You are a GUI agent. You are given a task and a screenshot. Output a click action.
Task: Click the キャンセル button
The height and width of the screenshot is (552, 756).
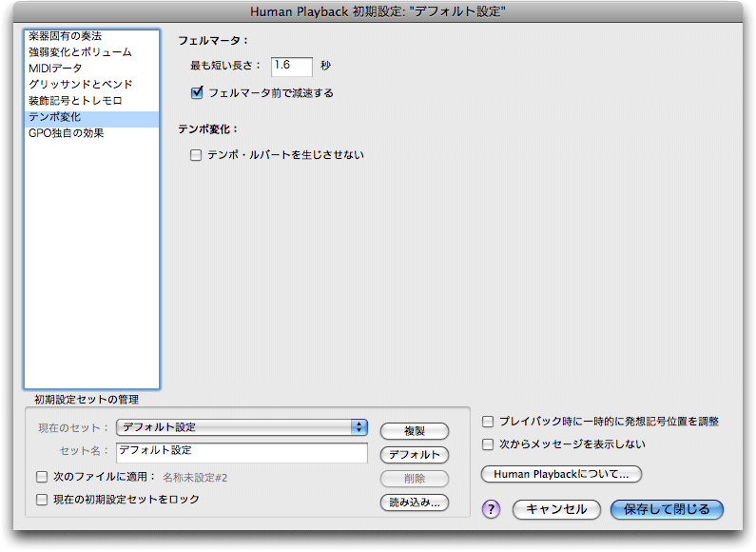click(x=556, y=509)
